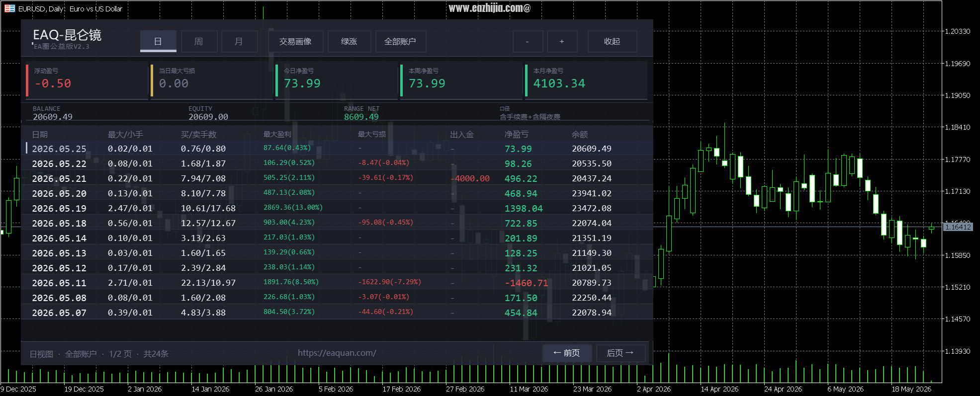
Task: Open the https://eaquan.com/ link
Action: pyautogui.click(x=337, y=353)
